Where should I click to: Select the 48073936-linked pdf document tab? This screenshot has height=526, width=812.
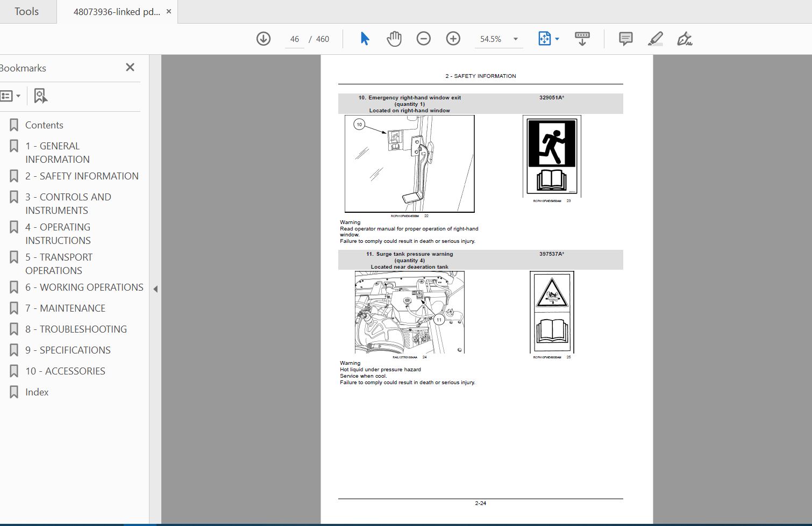click(x=117, y=12)
